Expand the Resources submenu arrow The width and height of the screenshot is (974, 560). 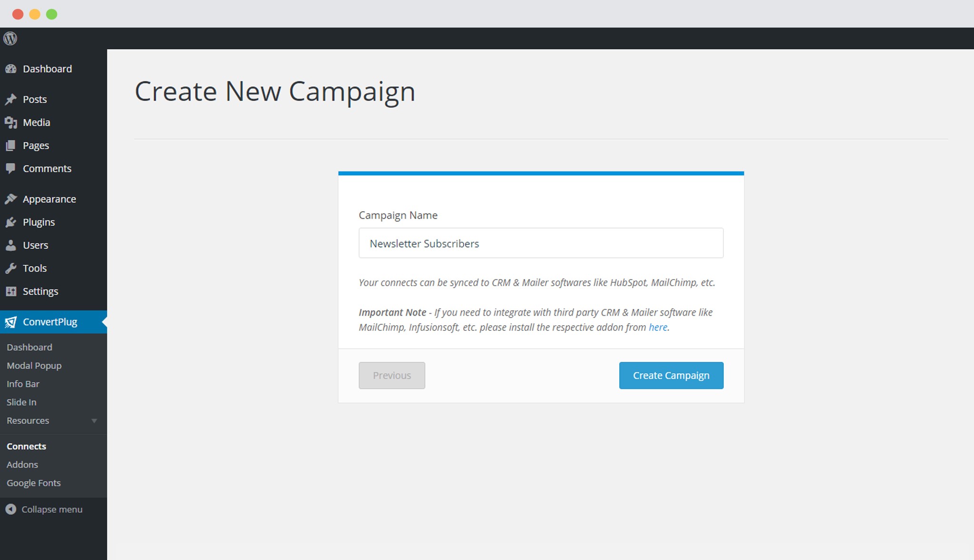[x=94, y=421]
